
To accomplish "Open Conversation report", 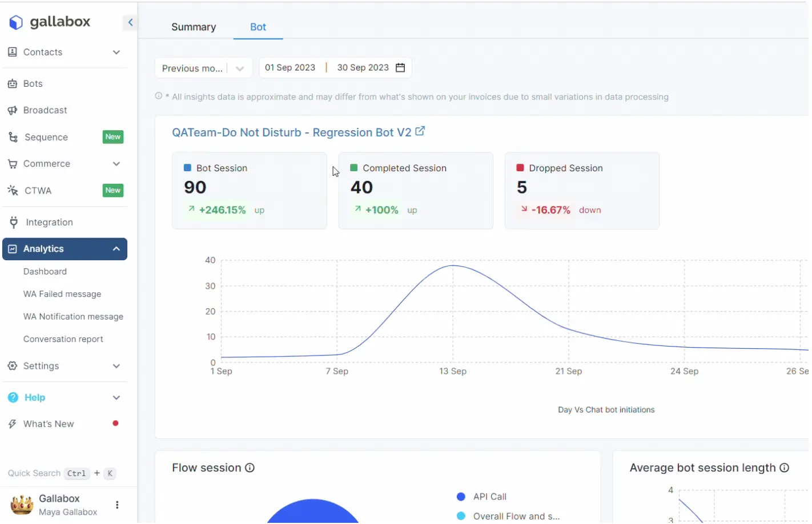I will (x=63, y=339).
